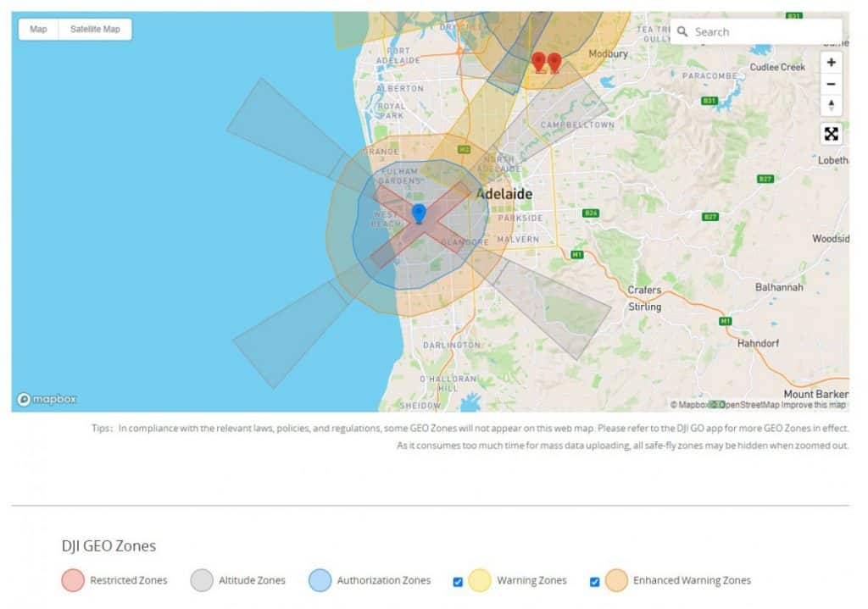Click the Port Adelaide map label
This screenshot has width=868, height=609.
pos(398,55)
